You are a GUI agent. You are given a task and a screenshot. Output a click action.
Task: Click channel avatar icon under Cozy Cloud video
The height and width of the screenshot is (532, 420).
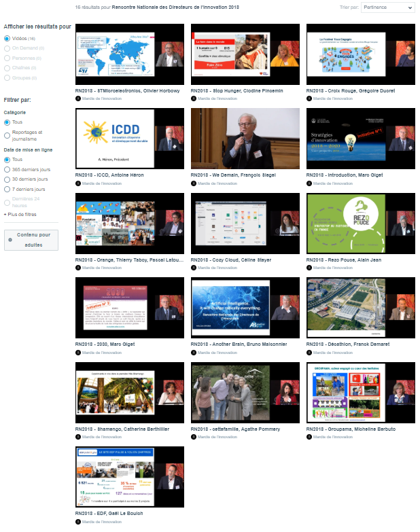194,268
